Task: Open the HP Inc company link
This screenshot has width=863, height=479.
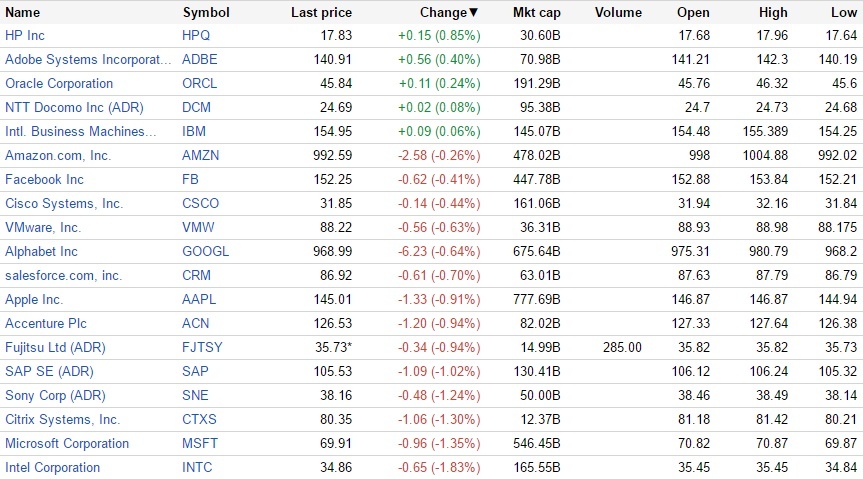Action: pos(25,35)
